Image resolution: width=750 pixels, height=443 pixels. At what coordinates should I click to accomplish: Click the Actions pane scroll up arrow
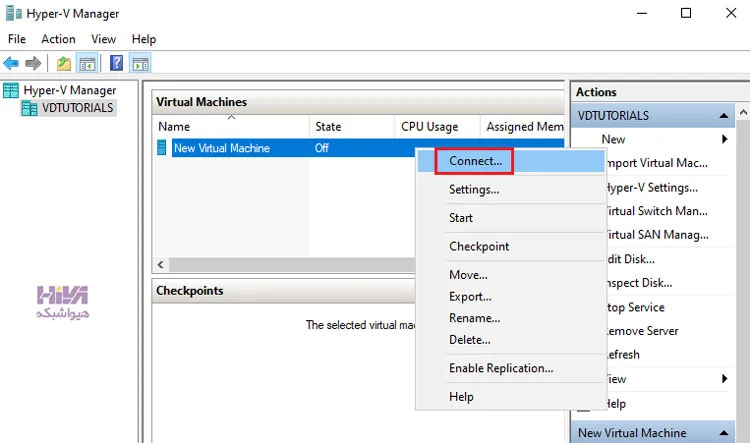coord(743,113)
